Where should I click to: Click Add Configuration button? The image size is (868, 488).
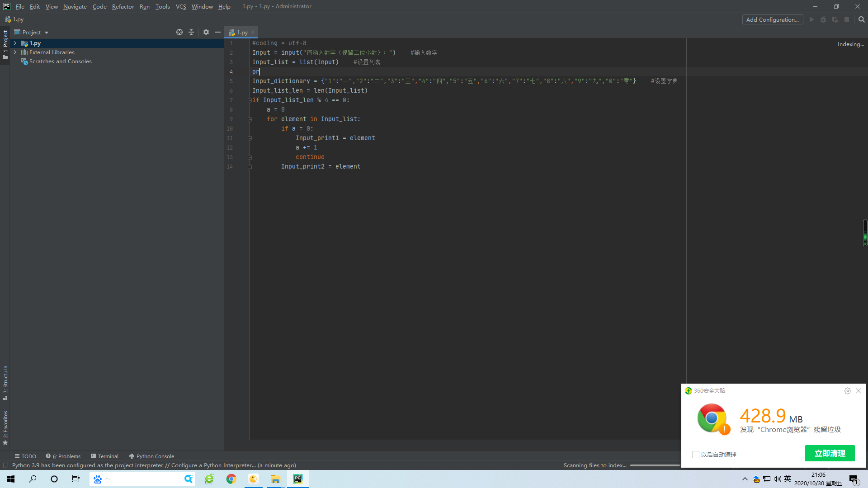772,19
